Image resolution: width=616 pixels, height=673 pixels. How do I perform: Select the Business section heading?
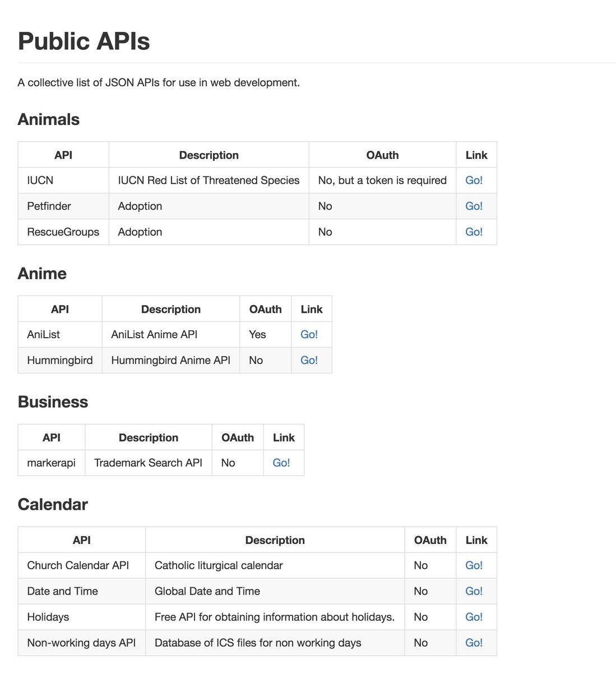[53, 402]
